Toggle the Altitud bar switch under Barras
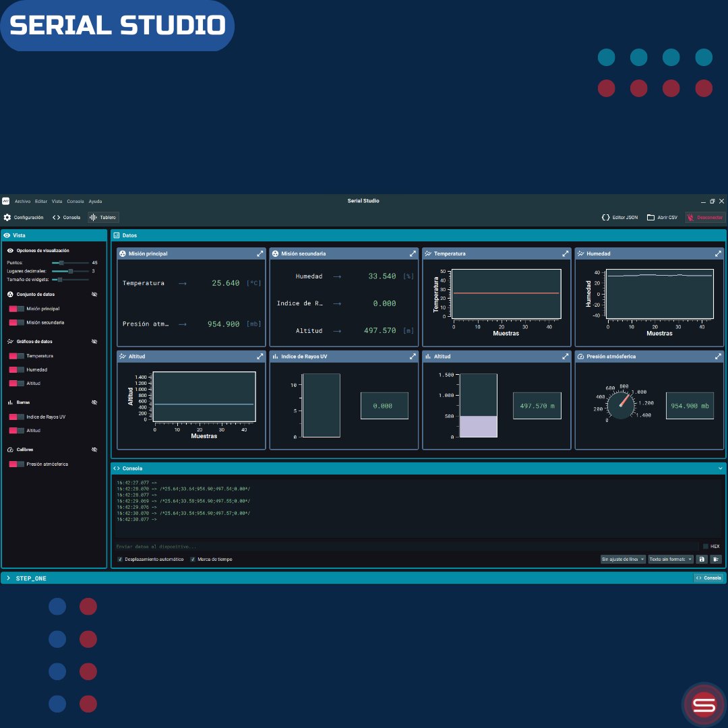Image resolution: width=728 pixels, height=728 pixels. [x=16, y=430]
